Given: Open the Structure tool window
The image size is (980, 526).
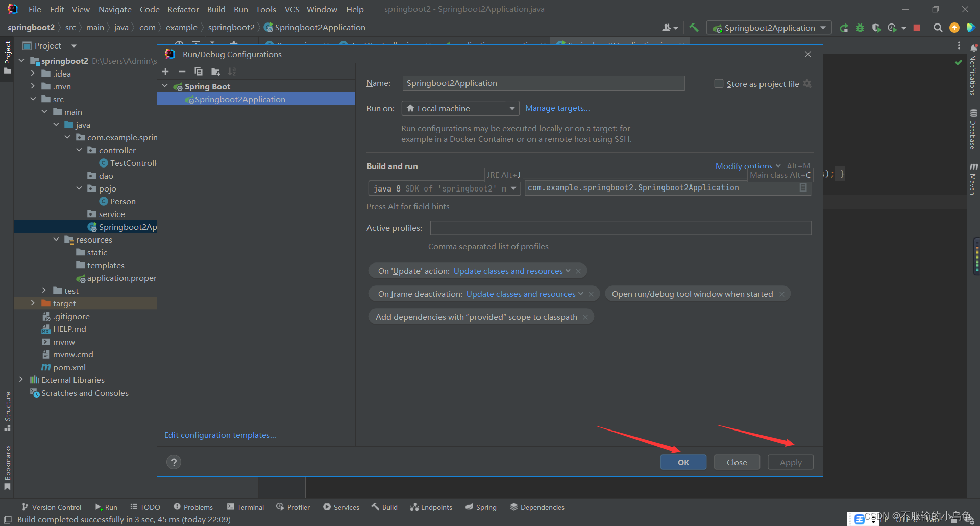Looking at the screenshot, I should (7, 412).
